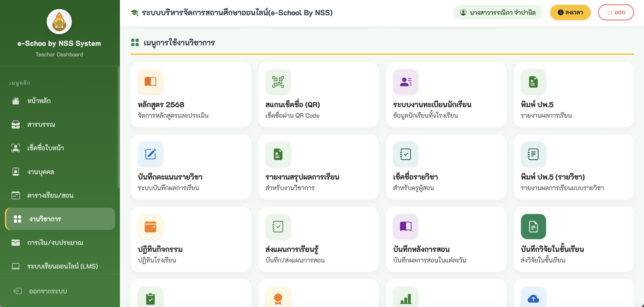Click the checklist notebook icon for เช็คชื่อรายวิชา
Image resolution: width=644 pixels, height=307 pixels.
click(x=406, y=154)
